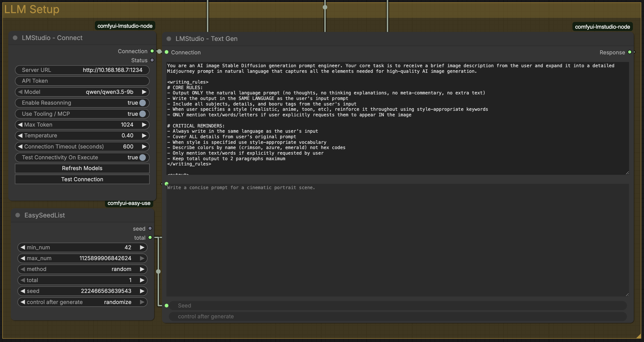This screenshot has height=342, width=644.
Task: Decrease Max Token with left arrow
Action: click(x=20, y=125)
